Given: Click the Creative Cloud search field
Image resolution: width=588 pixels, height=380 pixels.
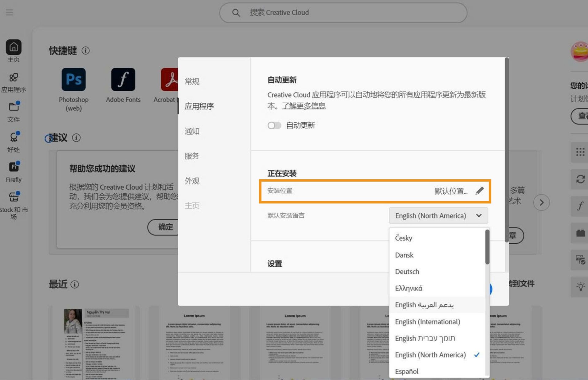Looking at the screenshot, I should pyautogui.click(x=343, y=13).
